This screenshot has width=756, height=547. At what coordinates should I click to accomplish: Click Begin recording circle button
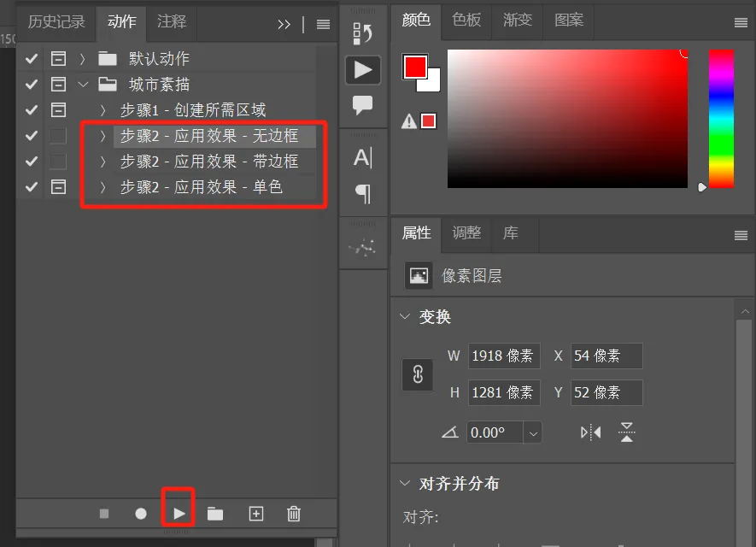pyautogui.click(x=141, y=514)
